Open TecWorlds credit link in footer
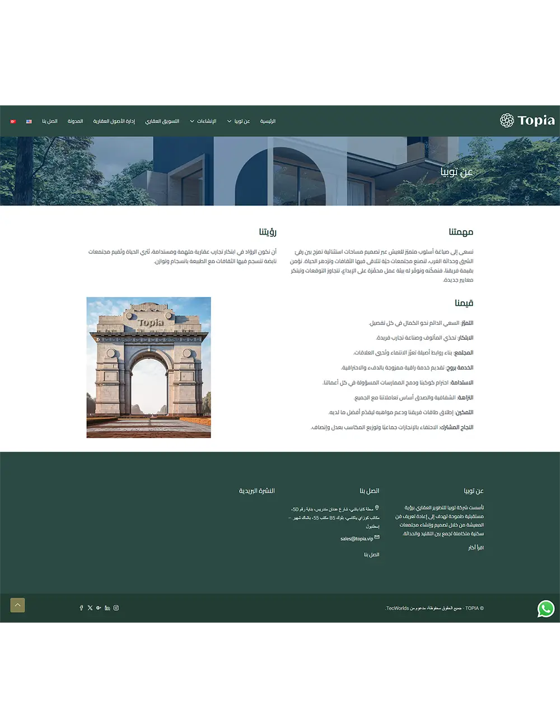The image size is (560, 728). (x=397, y=608)
